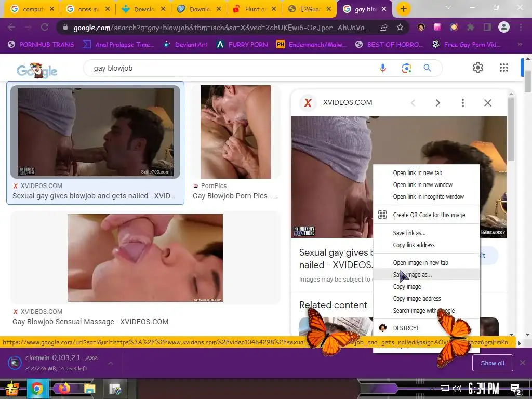Viewport: 532px width, 399px height.
Task: Click the 'DESTROY!' context menu item
Action: pos(427,328)
